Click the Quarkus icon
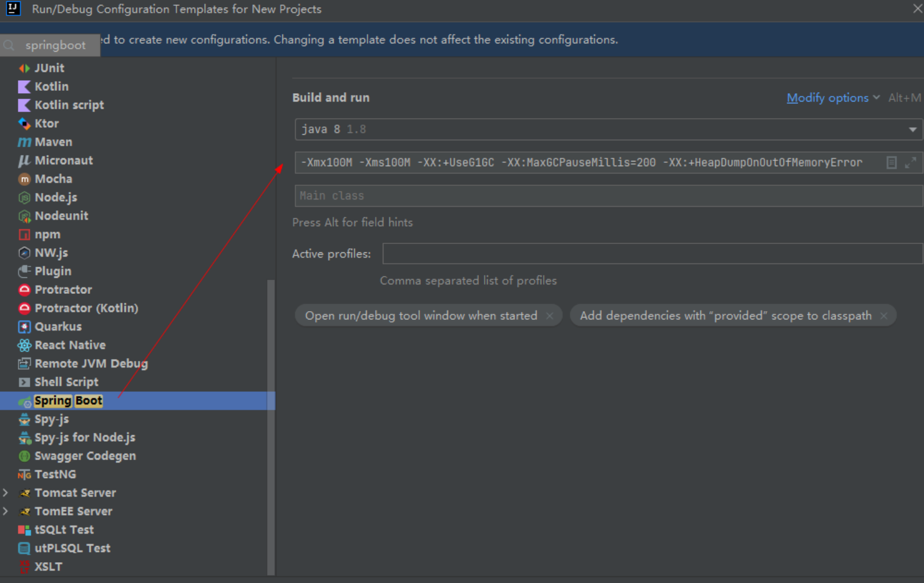 pos(24,327)
